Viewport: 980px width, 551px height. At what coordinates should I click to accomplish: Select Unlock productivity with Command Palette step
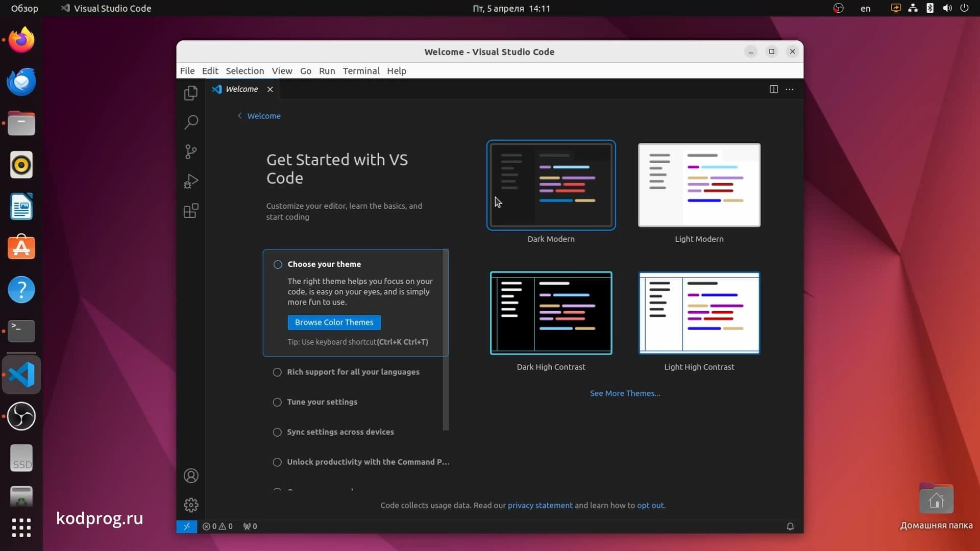click(277, 462)
